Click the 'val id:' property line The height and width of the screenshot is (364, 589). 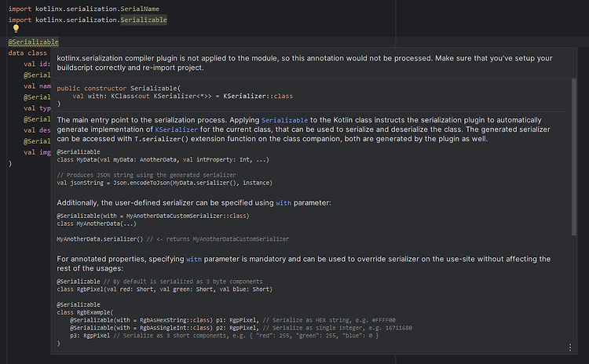click(37, 64)
